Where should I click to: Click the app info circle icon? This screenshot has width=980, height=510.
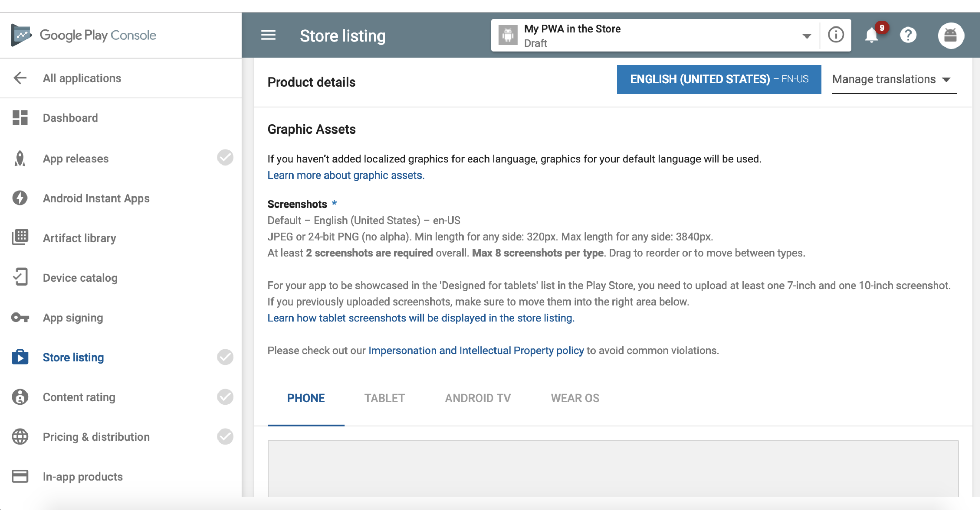click(x=835, y=35)
